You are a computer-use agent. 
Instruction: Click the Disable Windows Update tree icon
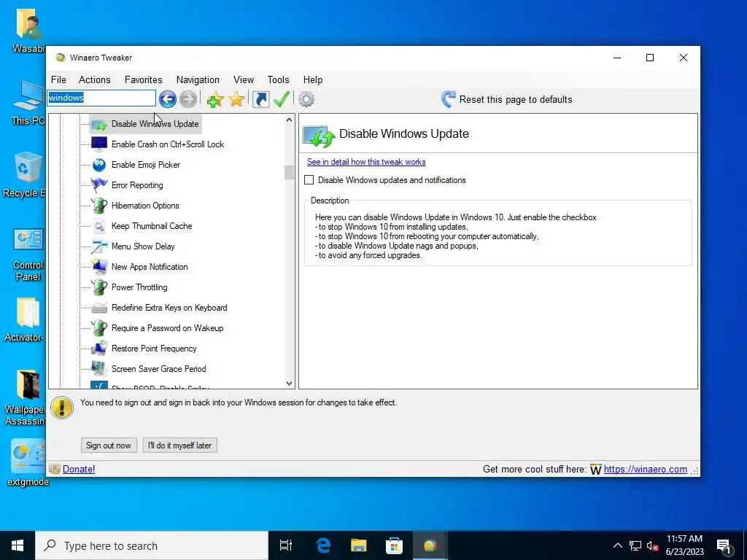[x=99, y=124]
